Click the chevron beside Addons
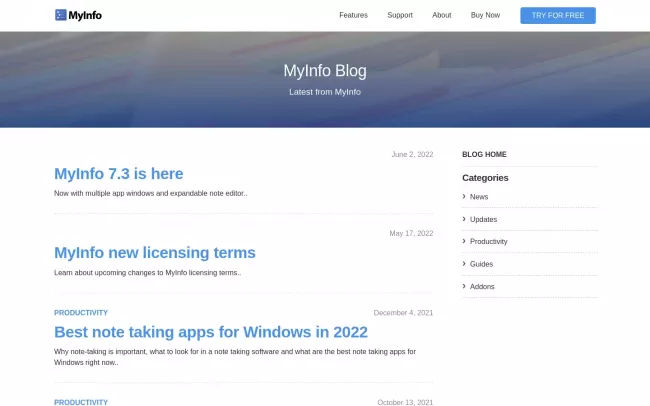Screen dimensions: 650x406 tap(464, 286)
